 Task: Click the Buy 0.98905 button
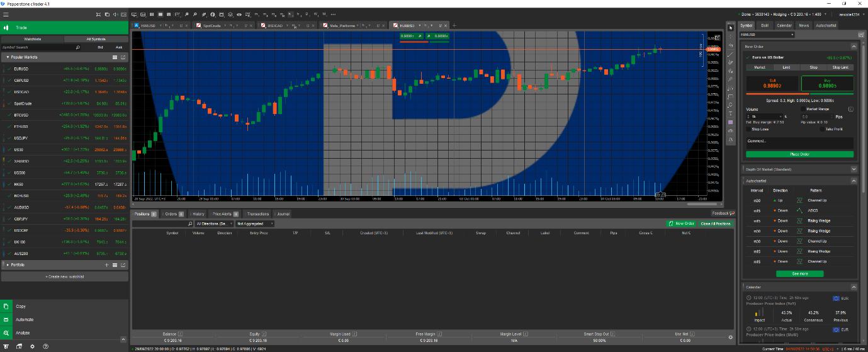coord(827,84)
